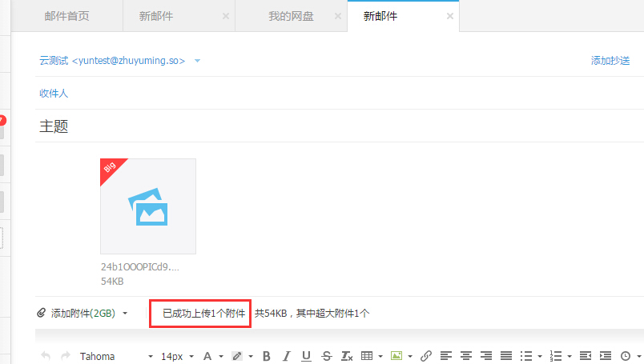Image resolution: width=644 pixels, height=364 pixels.
Task: Click the insert table icon
Action: [367, 356]
